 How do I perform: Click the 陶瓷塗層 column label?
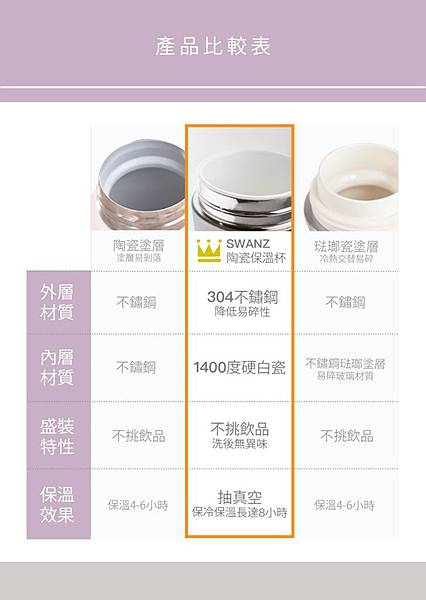pyautogui.click(x=138, y=251)
